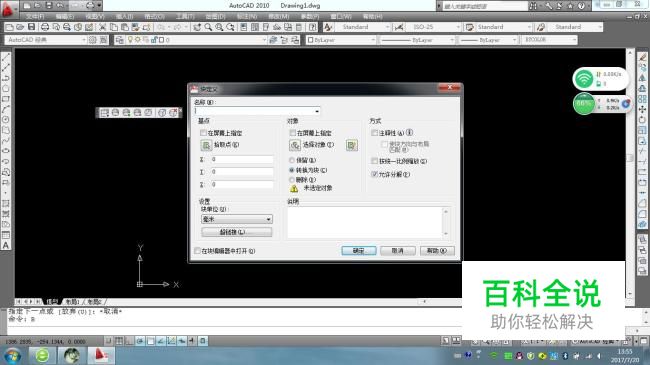Open the Tools (T) menu
The image size is (650, 365).
185,17
